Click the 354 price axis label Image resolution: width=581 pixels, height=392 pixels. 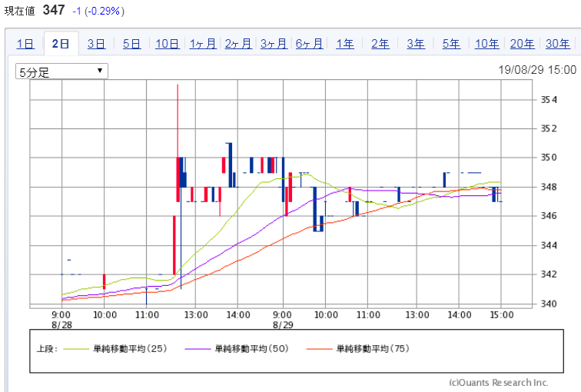coord(549,100)
